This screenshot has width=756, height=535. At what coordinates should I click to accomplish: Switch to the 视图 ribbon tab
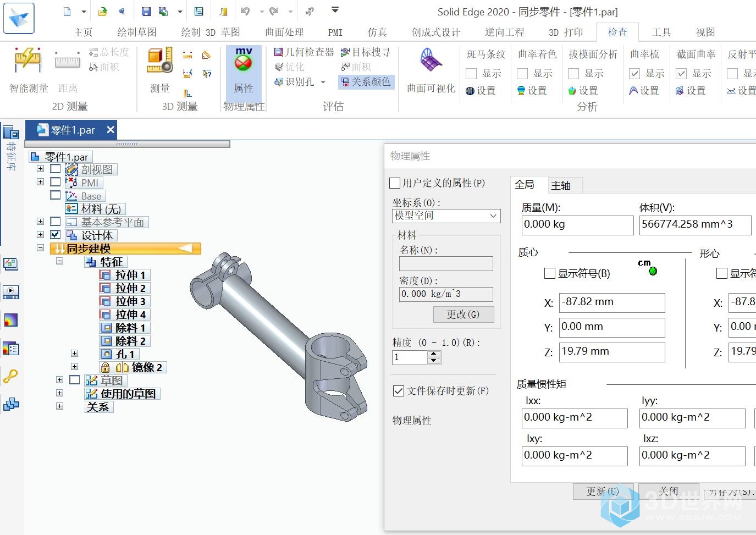(705, 32)
